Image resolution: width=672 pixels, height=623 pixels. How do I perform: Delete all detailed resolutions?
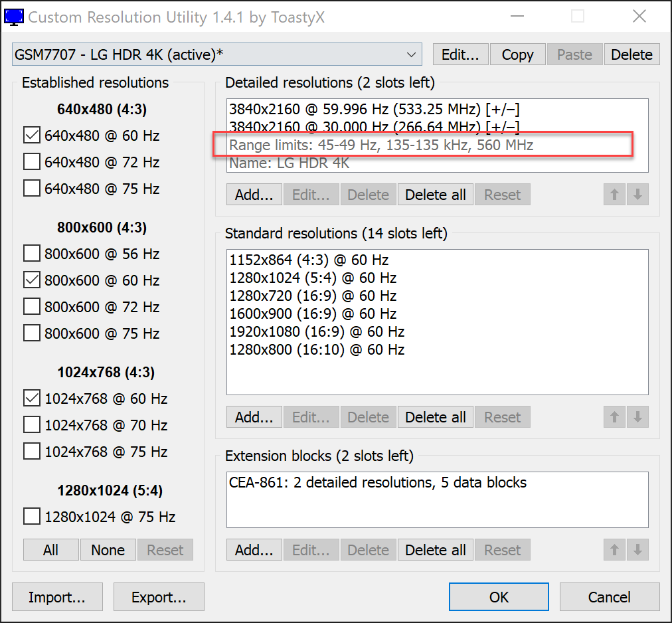pos(436,195)
